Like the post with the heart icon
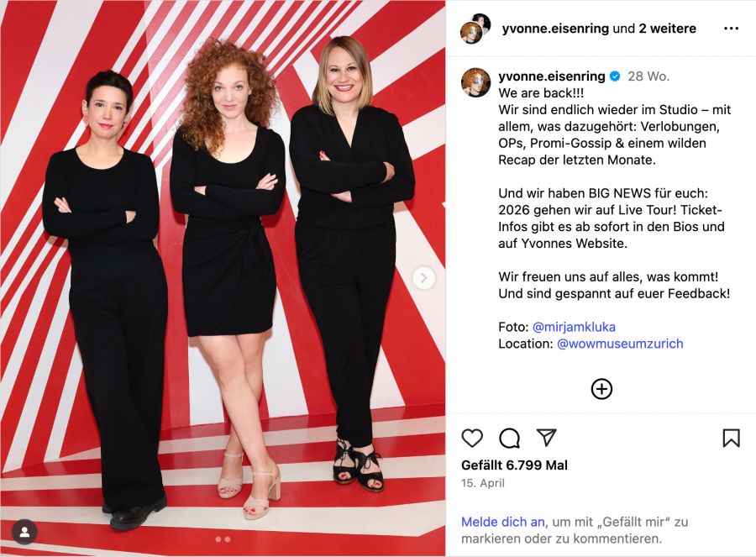The height and width of the screenshot is (557, 756). click(472, 438)
